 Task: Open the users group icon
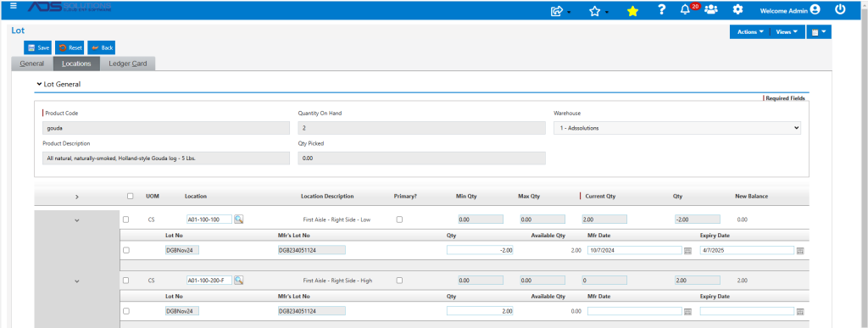click(711, 9)
